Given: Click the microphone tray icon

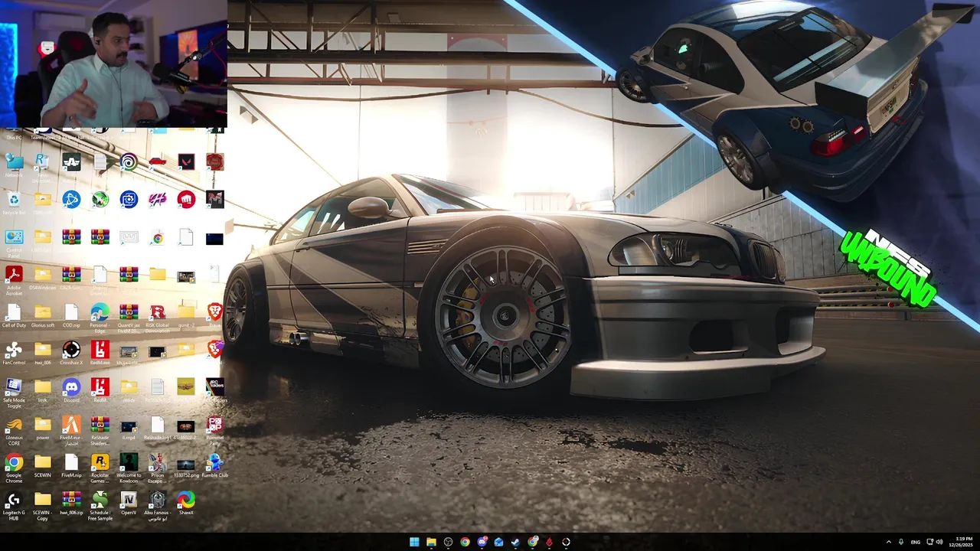Looking at the screenshot, I should coord(901,542).
